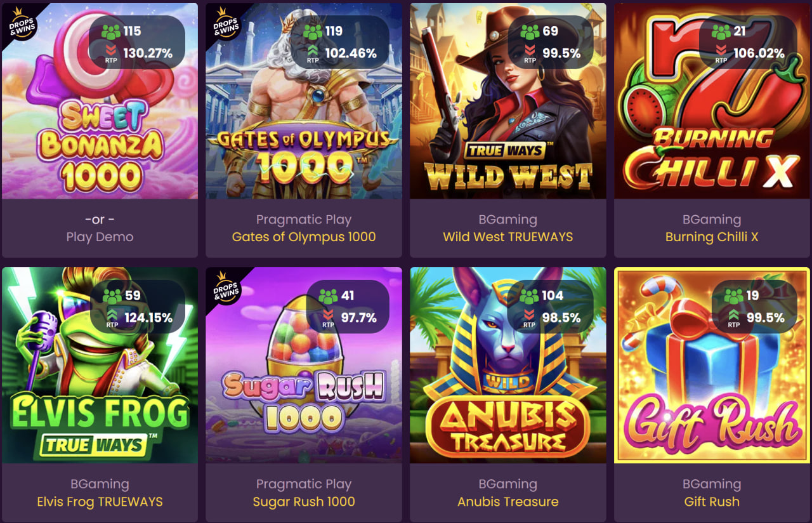
Task: Click the players icon on Sweet Bonanza 1000
Action: (110, 32)
